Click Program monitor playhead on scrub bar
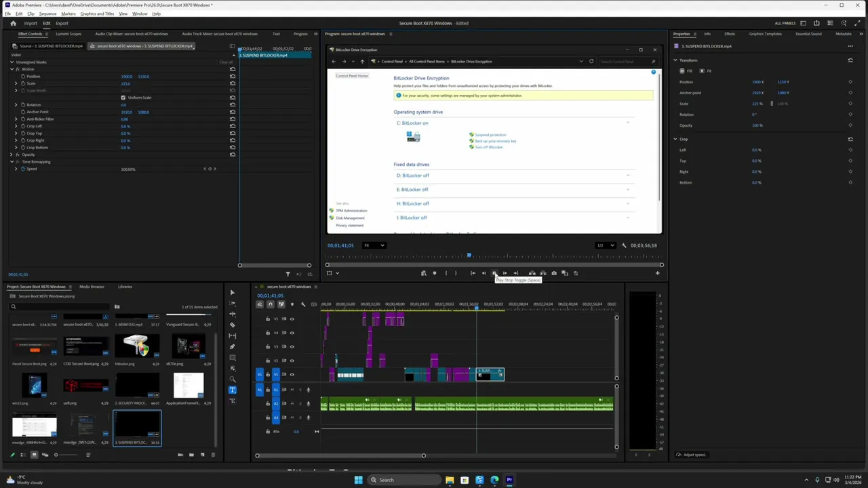Viewport: 868px width, 488px height. point(469,256)
